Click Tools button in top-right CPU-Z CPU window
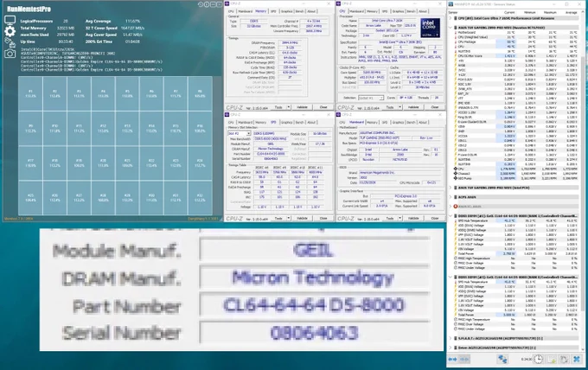Image resolution: width=588 pixels, height=370 pixels. [x=390, y=107]
